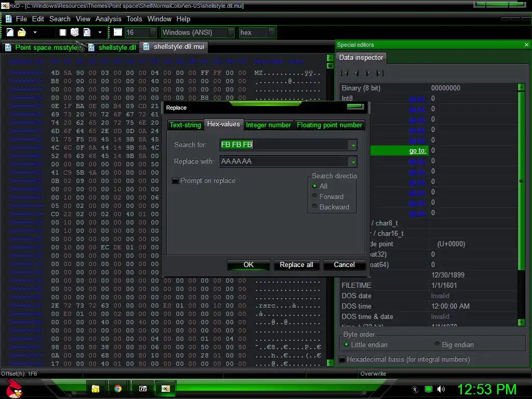The width and height of the screenshot is (532, 399).
Task: Open the Windows (ANSI) encoding dropdown
Action: click(x=231, y=32)
